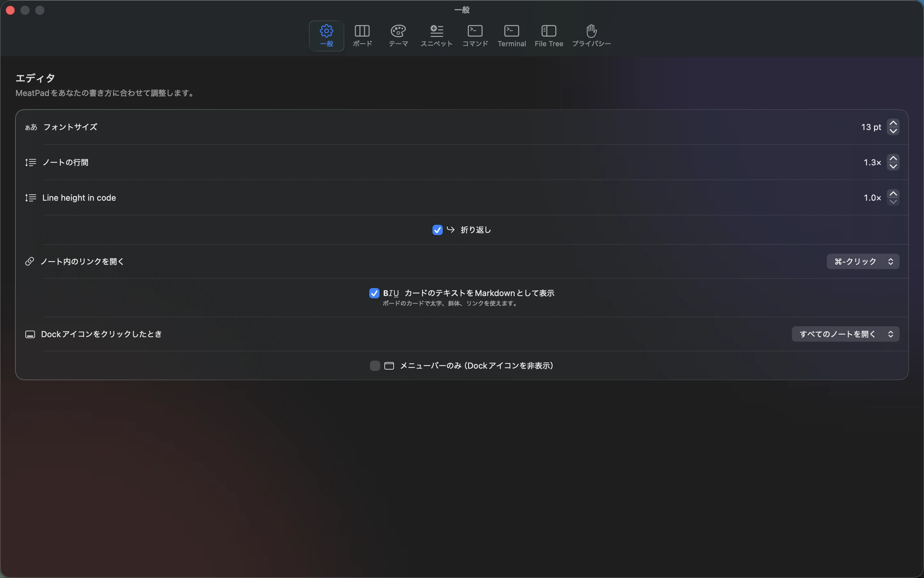Open the スニペット tab

pos(436,36)
